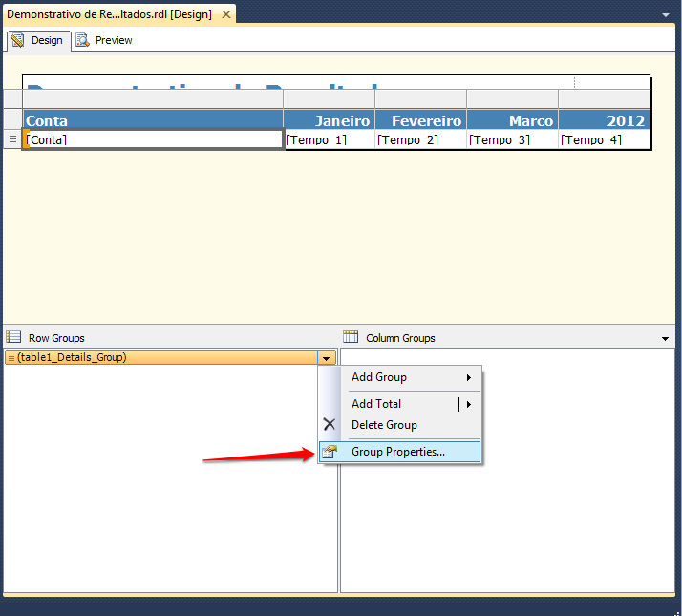Open the Add Total submenu
Screen dimensions: 682x616
click(399, 404)
